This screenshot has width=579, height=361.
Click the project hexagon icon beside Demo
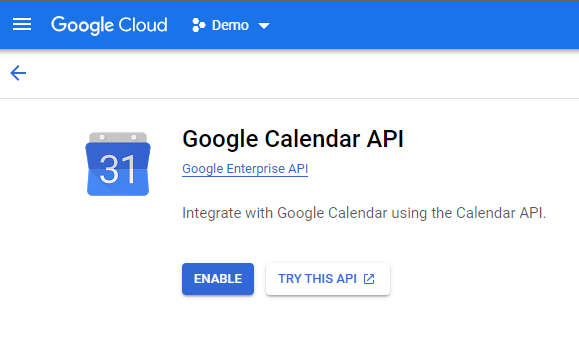coord(198,25)
